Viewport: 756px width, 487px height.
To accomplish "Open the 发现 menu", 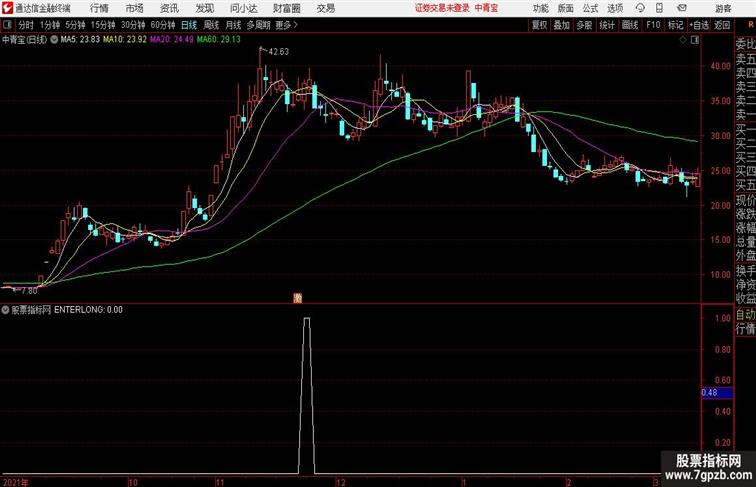I will click(205, 8).
